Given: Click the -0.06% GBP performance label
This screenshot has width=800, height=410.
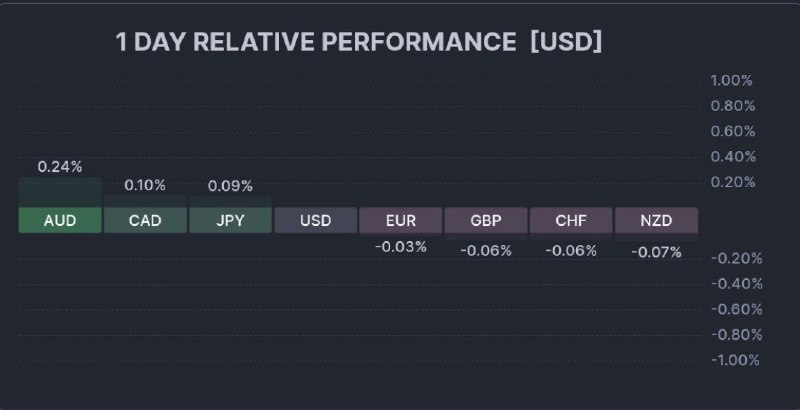Looking at the screenshot, I should (486, 250).
